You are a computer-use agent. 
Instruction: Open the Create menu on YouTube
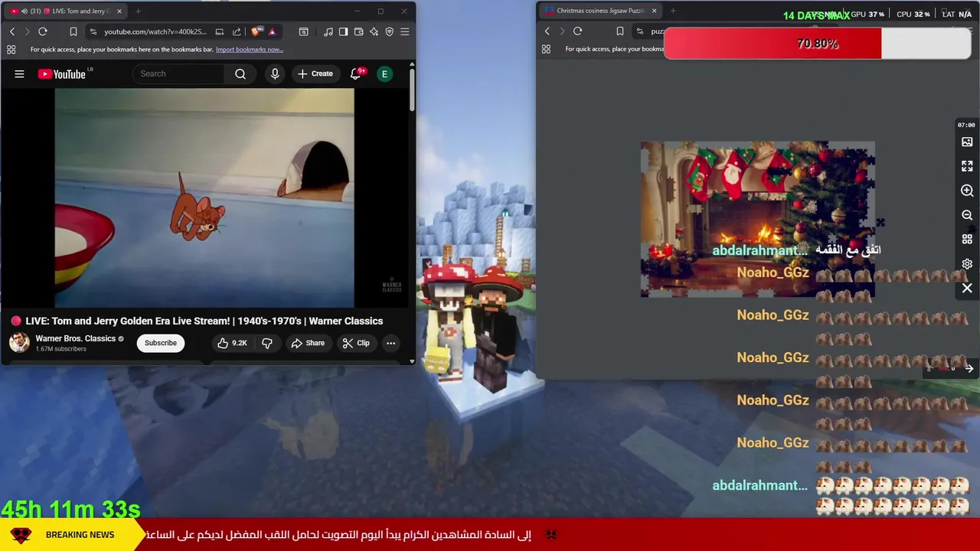315,74
